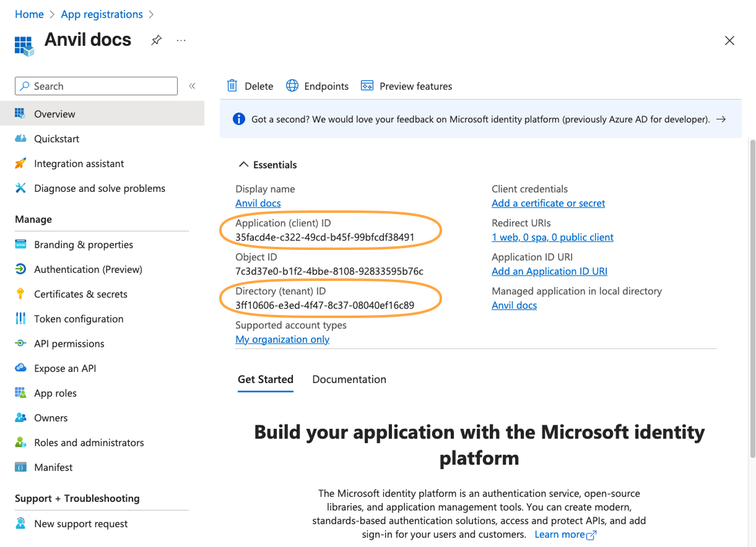Open Certificates & secrets key icon

[x=20, y=294]
